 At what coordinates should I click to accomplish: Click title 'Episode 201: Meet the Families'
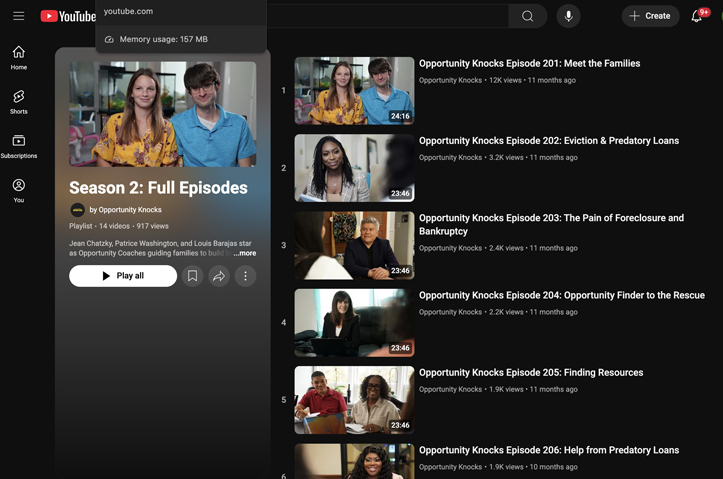pos(529,63)
